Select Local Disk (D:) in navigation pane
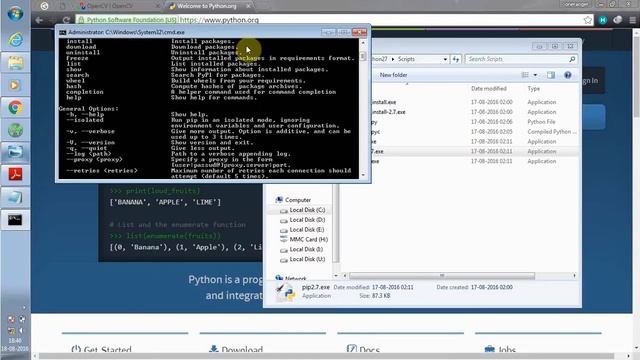 302,220
